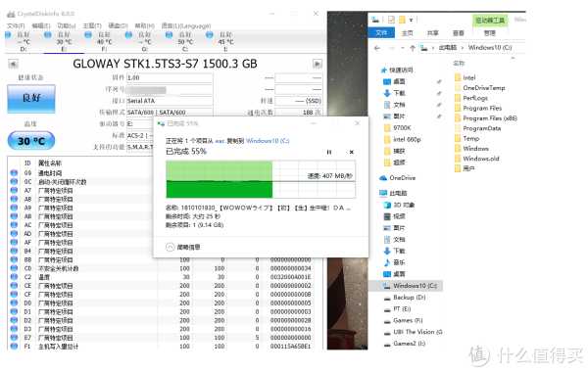Collapse details with 简略信息 chevron

coord(170,248)
